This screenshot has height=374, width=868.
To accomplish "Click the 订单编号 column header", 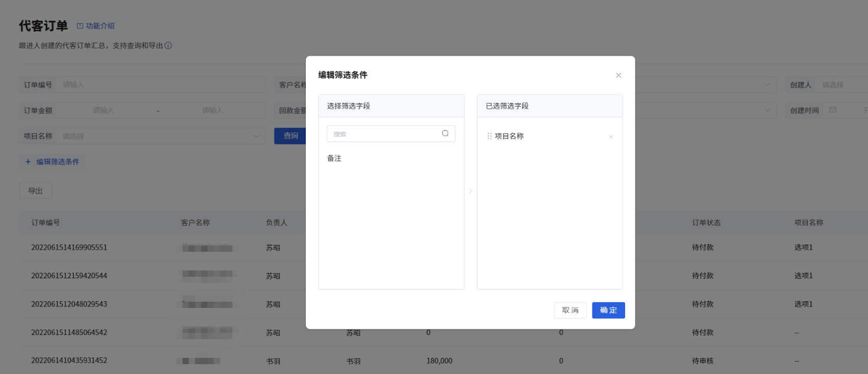I will tap(46, 223).
